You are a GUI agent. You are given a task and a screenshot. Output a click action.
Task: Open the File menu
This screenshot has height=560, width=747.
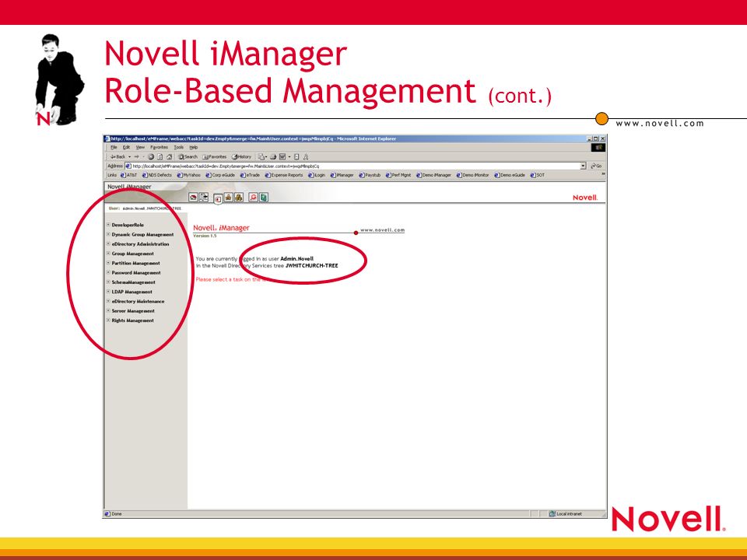(x=114, y=147)
